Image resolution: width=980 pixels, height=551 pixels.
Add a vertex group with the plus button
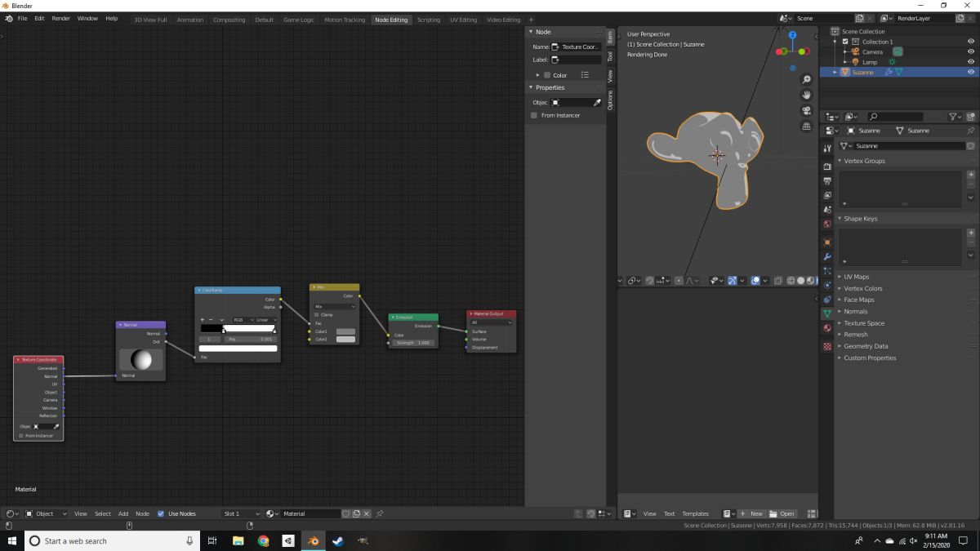[x=971, y=175]
